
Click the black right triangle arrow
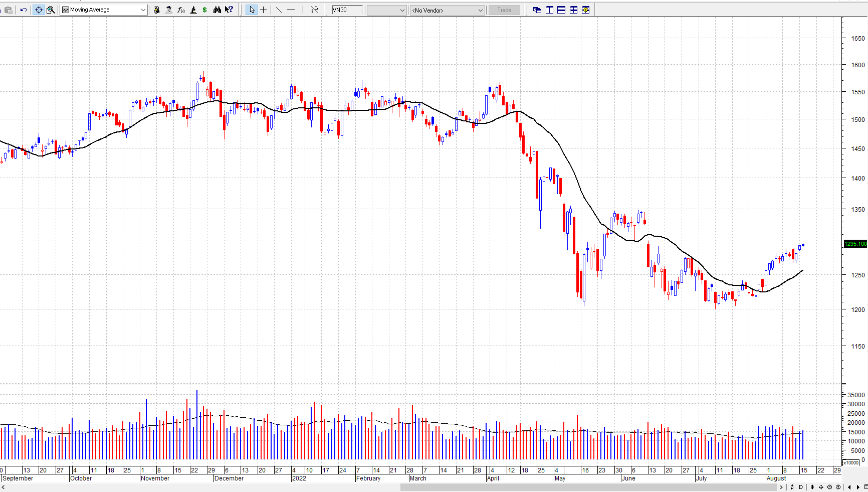(x=857, y=487)
